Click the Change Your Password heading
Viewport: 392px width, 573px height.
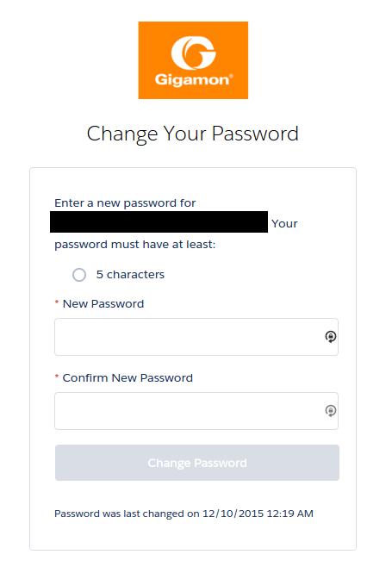(x=192, y=134)
